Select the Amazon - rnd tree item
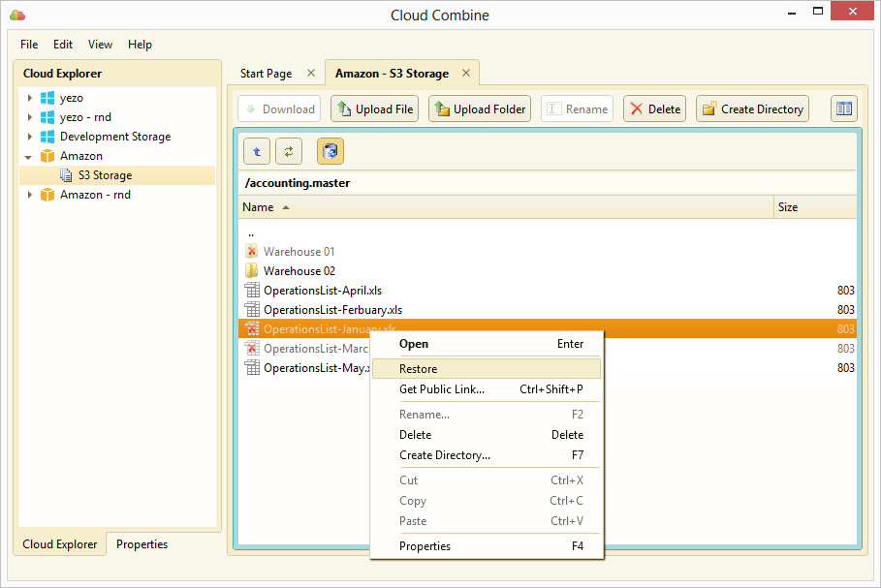Screen dimensions: 881x588 pyautogui.click(x=96, y=195)
